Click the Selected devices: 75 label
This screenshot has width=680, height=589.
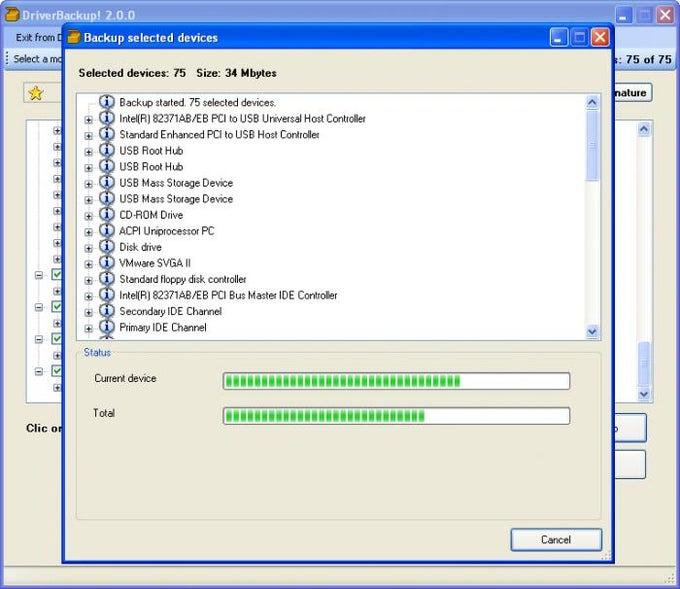[132, 73]
